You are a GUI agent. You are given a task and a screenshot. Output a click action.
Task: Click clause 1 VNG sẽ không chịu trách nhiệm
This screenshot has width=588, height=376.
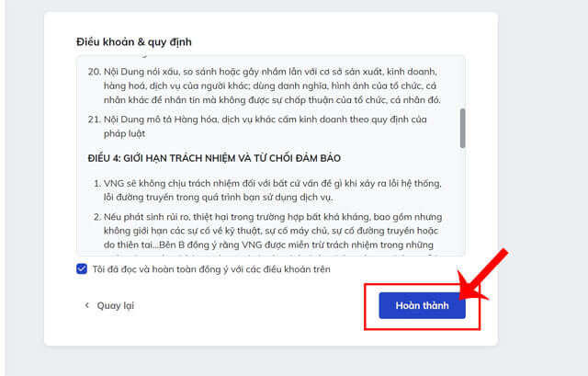click(x=267, y=190)
